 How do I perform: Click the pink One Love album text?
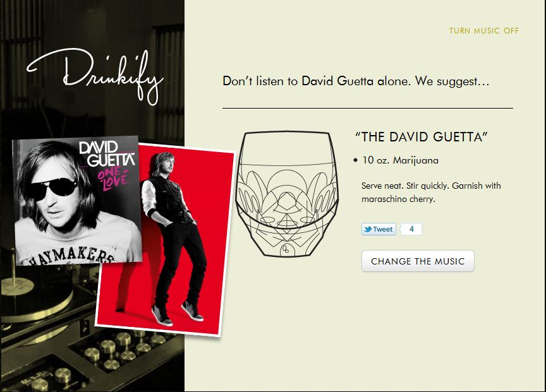pyautogui.click(x=113, y=178)
